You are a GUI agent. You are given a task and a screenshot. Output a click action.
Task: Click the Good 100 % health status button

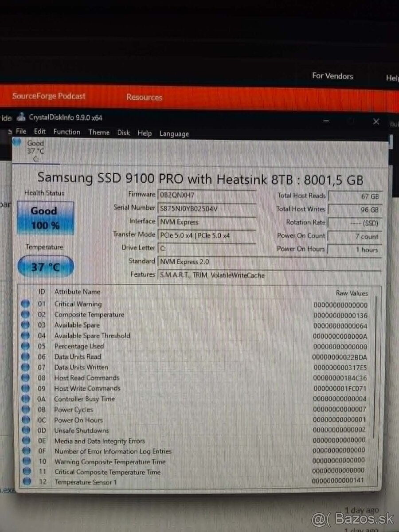45,218
